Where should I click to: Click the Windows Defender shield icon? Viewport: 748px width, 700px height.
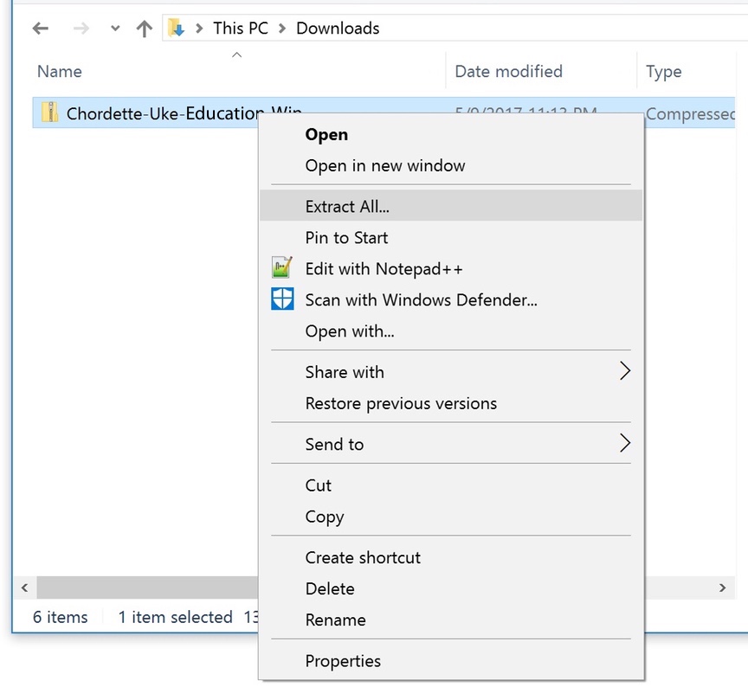point(283,300)
